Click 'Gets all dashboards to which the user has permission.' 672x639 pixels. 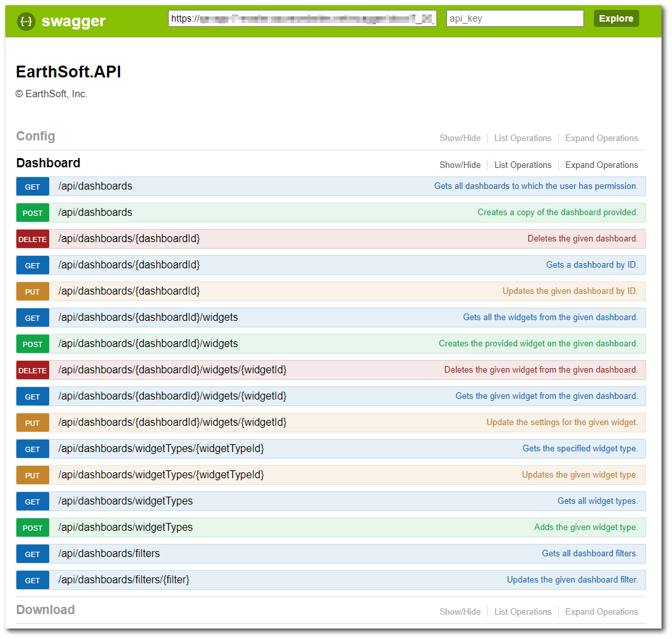(x=535, y=186)
